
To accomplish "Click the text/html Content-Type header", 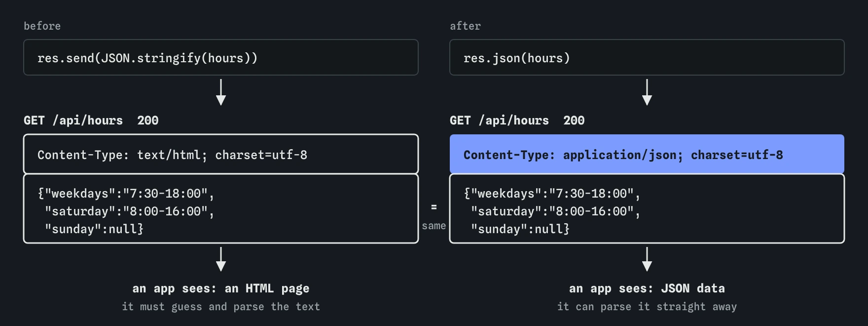I will (221, 154).
